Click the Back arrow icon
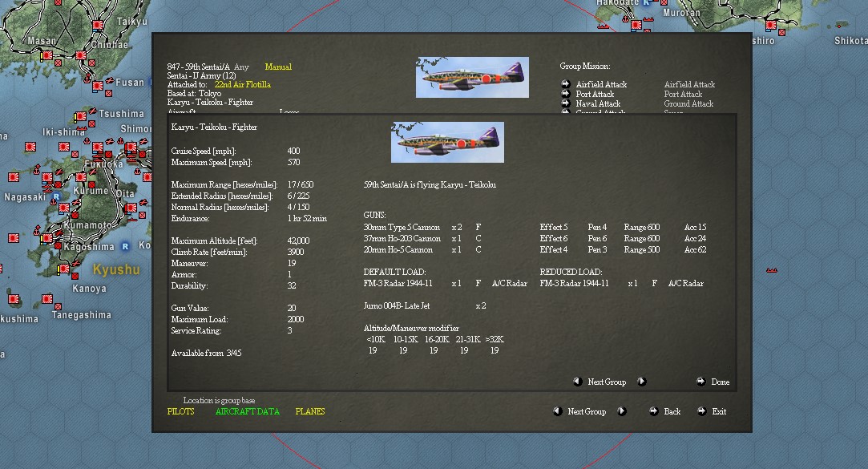The height and width of the screenshot is (469, 868). tap(654, 411)
